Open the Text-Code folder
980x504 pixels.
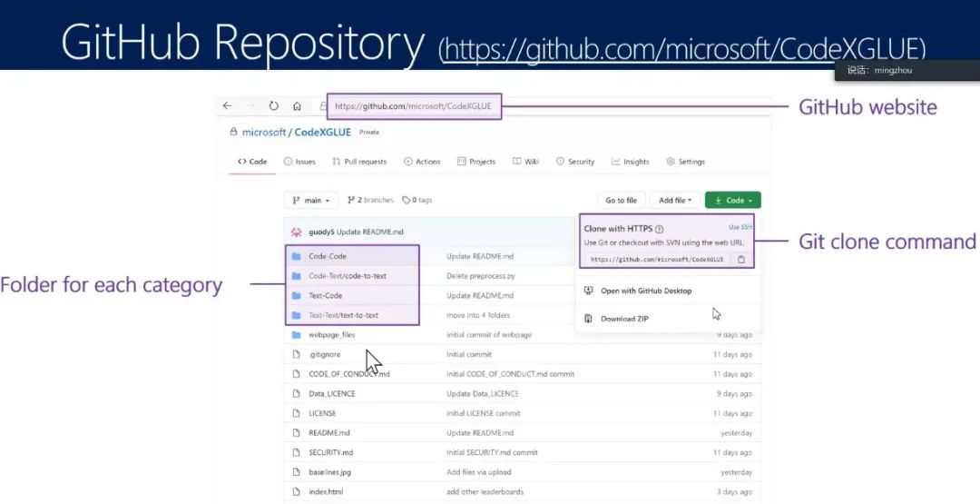[325, 295]
